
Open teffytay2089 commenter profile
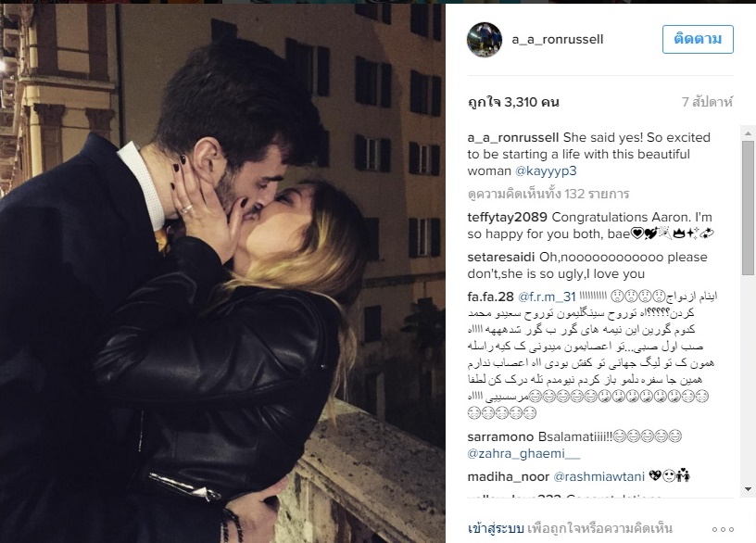click(x=507, y=218)
